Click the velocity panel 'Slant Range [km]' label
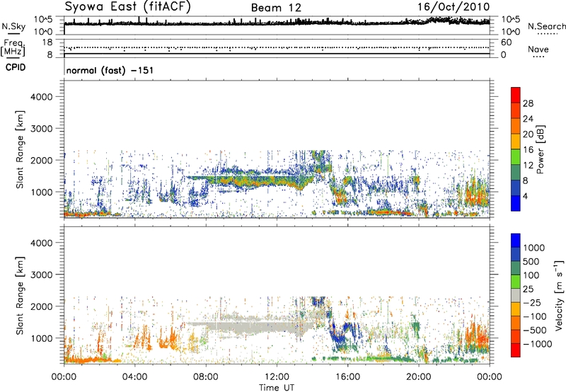Image resolution: width=566 pixels, height=392 pixels. coord(20,295)
